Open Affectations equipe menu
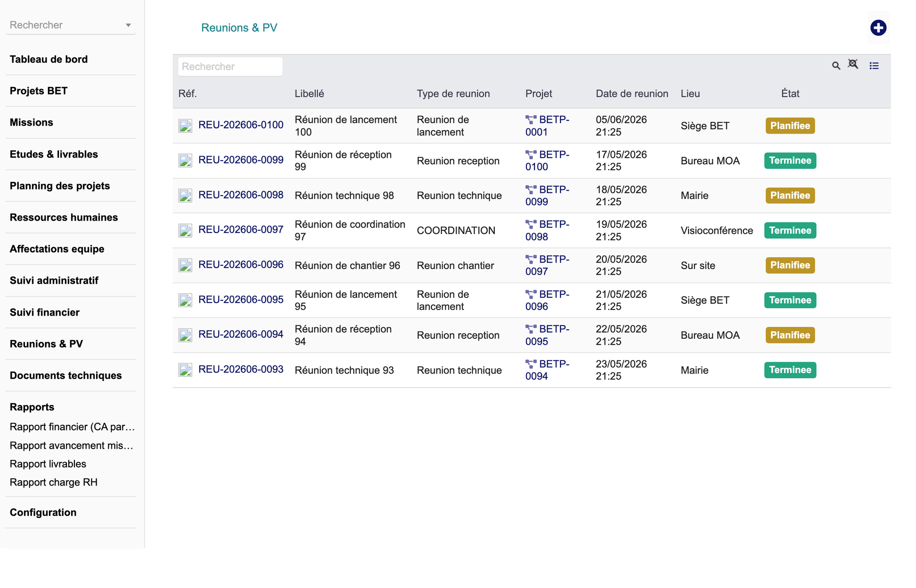The image size is (916, 588). point(57,249)
